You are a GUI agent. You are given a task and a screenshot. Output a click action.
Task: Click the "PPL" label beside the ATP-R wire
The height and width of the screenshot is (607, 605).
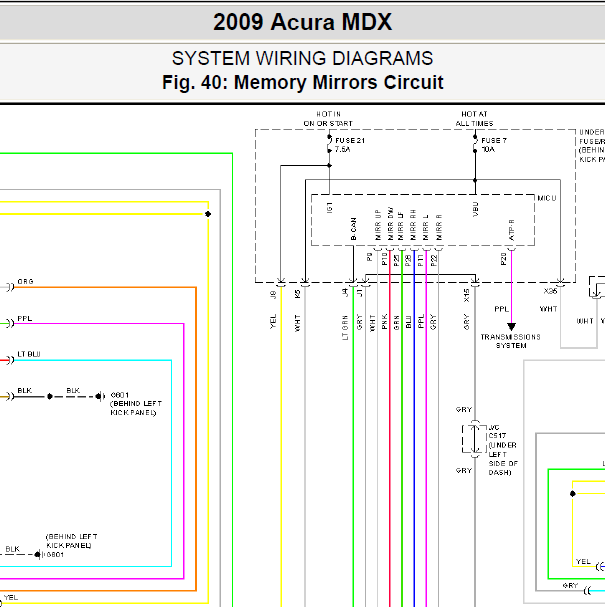501,309
